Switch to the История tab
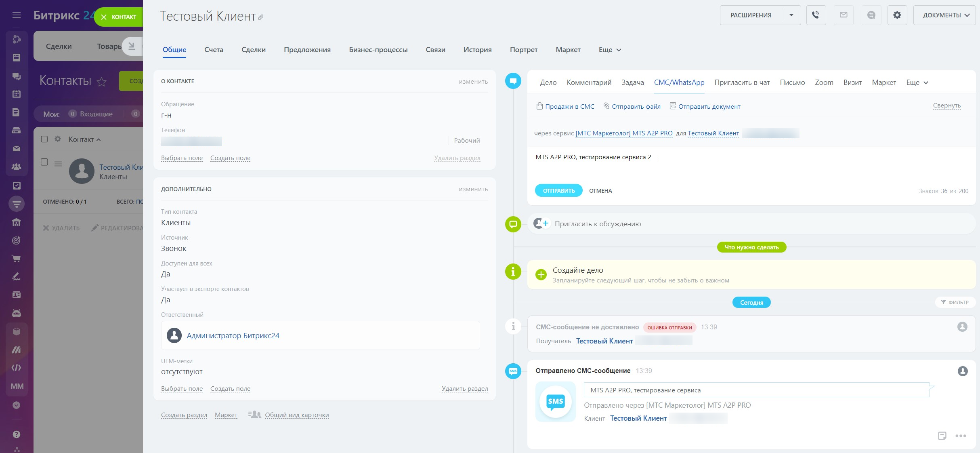The image size is (980, 453). point(477,50)
